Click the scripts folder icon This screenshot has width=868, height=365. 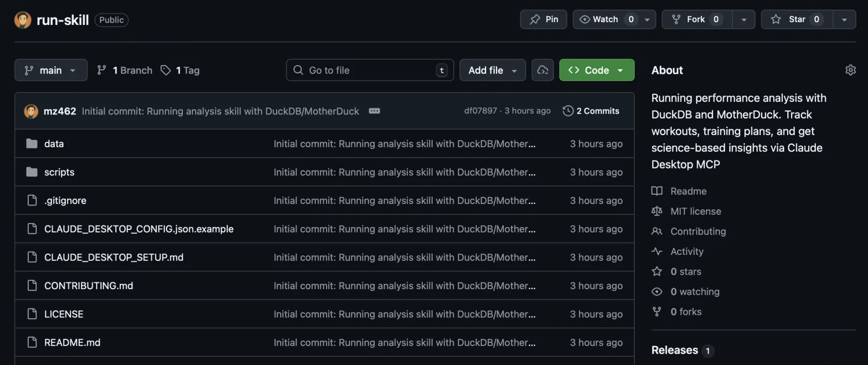click(32, 172)
